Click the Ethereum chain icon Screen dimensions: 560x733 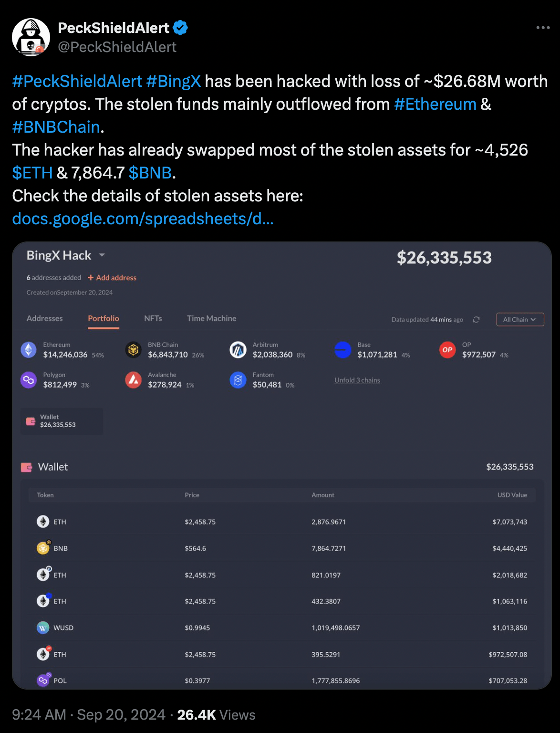click(x=29, y=350)
